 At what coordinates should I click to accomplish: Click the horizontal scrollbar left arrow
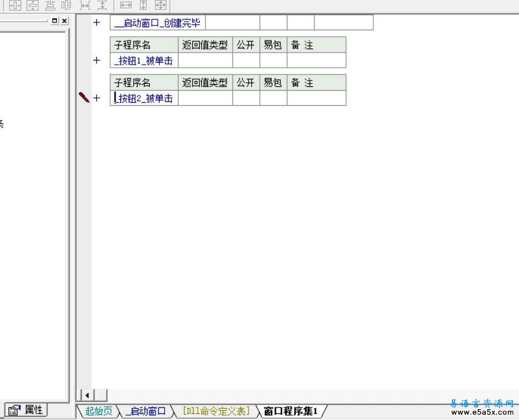tap(87, 395)
